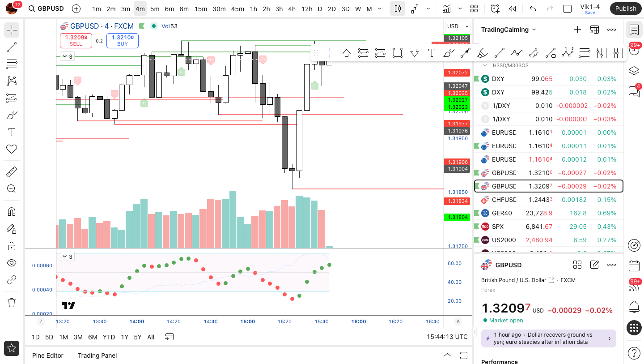Select CHFUSD row in watchlist

click(548, 200)
